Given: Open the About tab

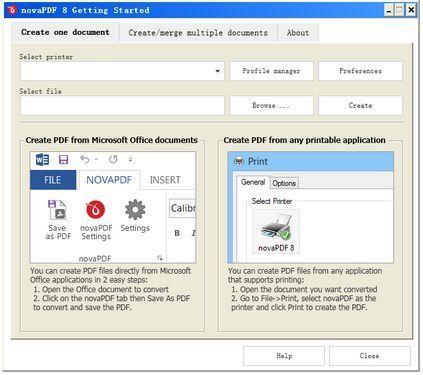Looking at the screenshot, I should (x=298, y=33).
